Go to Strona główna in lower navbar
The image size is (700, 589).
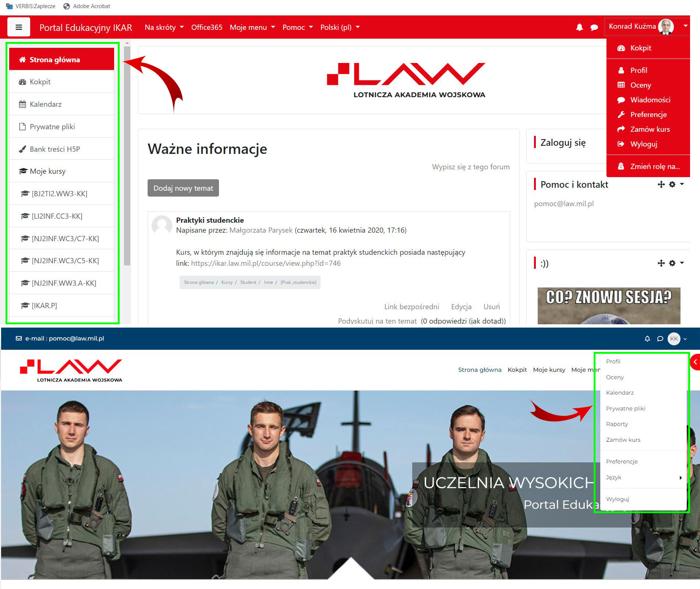pyautogui.click(x=480, y=370)
